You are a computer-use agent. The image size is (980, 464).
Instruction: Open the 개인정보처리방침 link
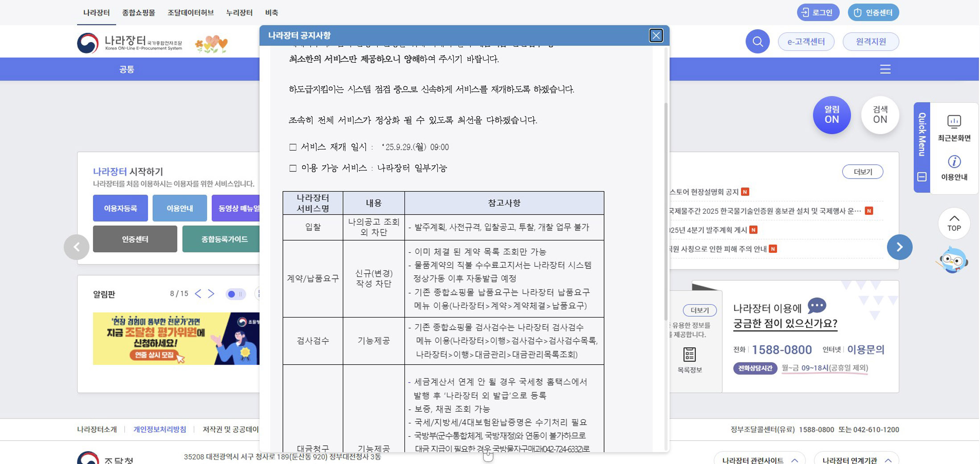pyautogui.click(x=159, y=429)
